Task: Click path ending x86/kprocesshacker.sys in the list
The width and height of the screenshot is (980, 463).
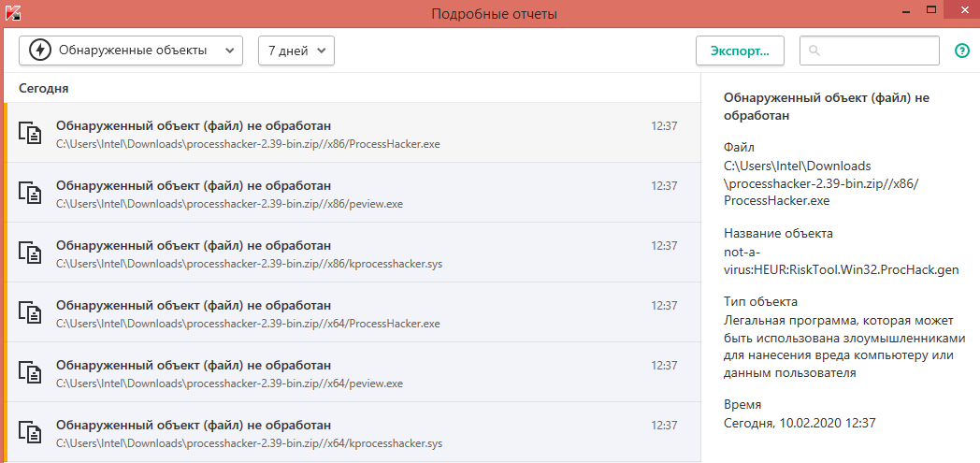Action: point(249,264)
